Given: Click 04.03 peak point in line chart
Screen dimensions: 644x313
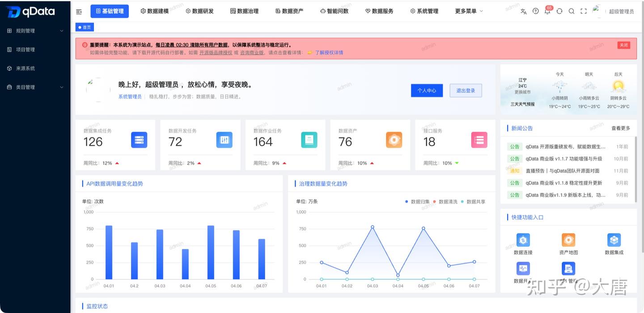Looking at the screenshot, I should click(373, 227).
